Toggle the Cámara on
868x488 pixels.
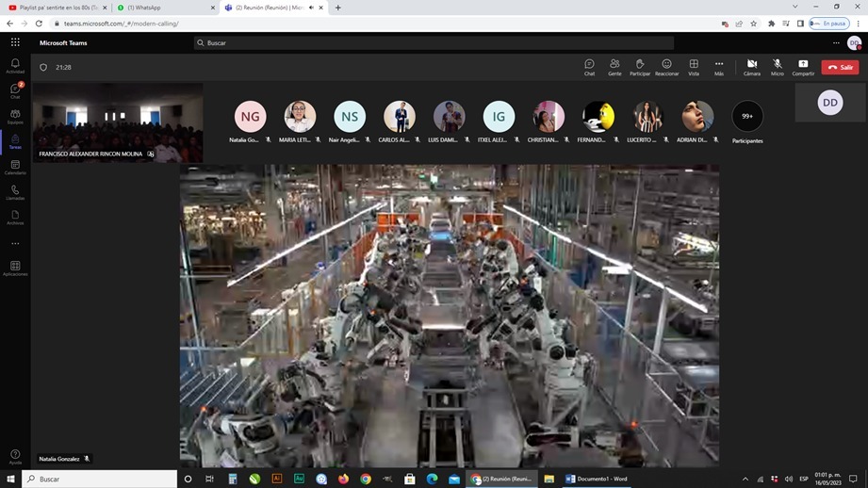pyautogui.click(x=752, y=67)
